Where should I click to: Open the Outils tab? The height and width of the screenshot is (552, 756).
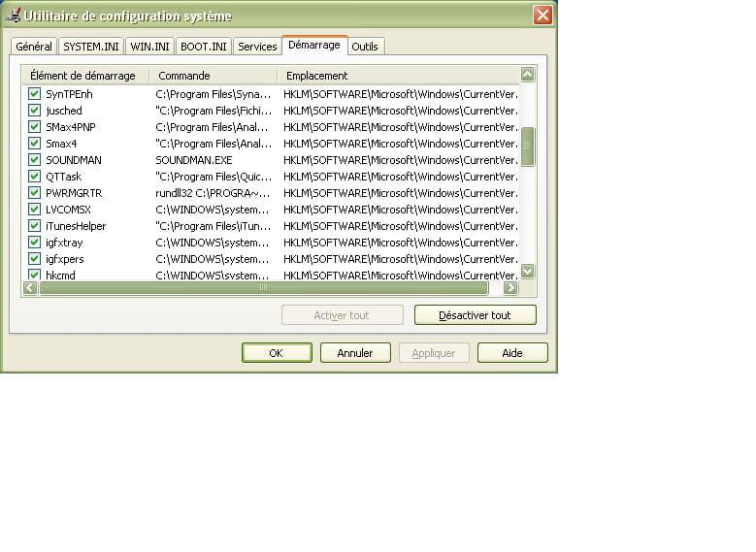(x=365, y=47)
